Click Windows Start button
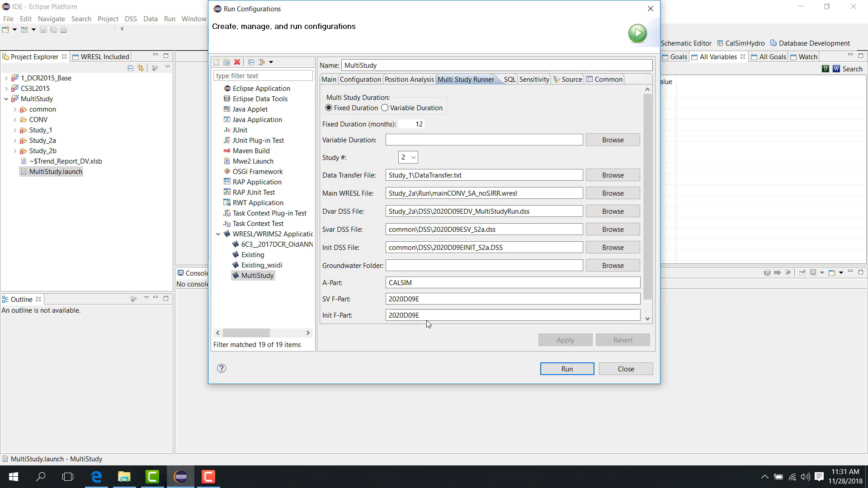This screenshot has height=488, width=868. [x=13, y=477]
